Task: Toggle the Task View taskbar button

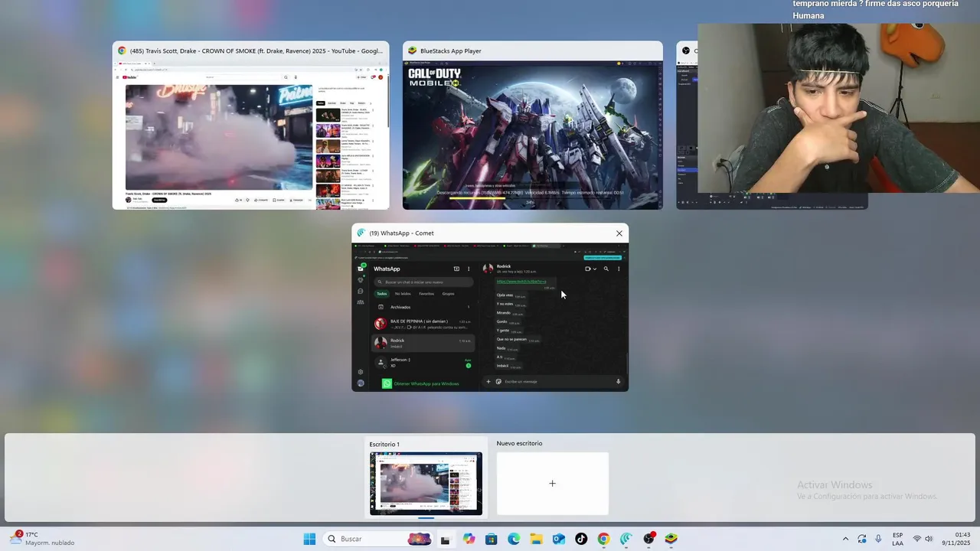Action: point(445,539)
